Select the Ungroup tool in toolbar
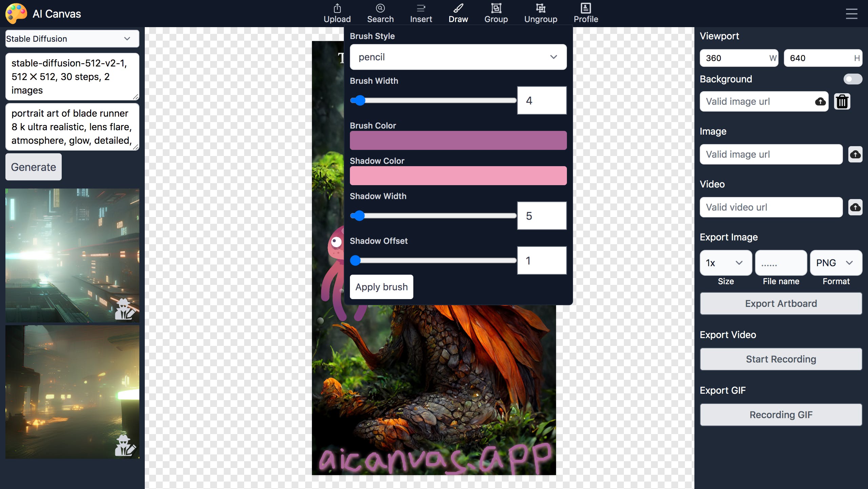The width and height of the screenshot is (868, 489). [540, 13]
